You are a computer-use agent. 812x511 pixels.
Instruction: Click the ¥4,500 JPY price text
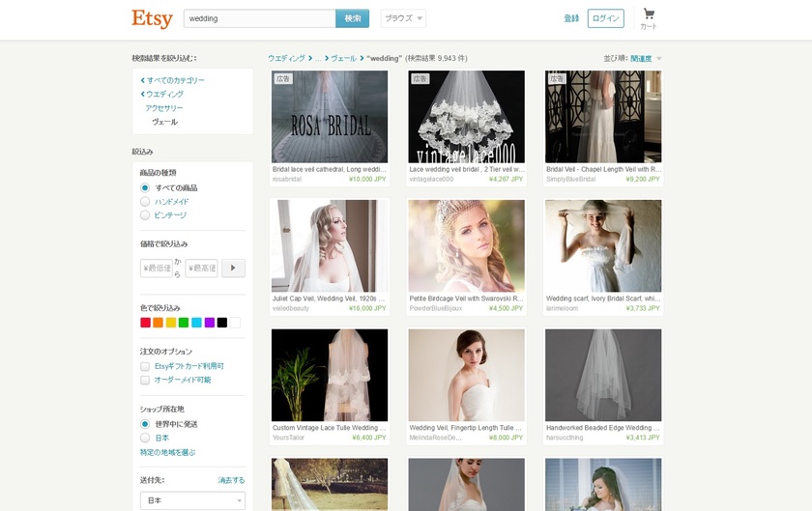[506, 308]
